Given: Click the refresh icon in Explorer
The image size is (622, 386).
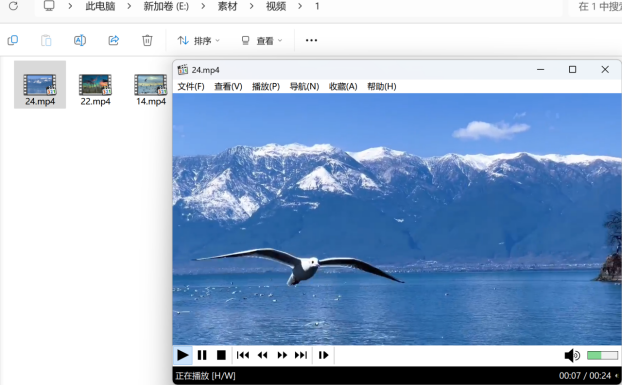Looking at the screenshot, I should (13, 6).
